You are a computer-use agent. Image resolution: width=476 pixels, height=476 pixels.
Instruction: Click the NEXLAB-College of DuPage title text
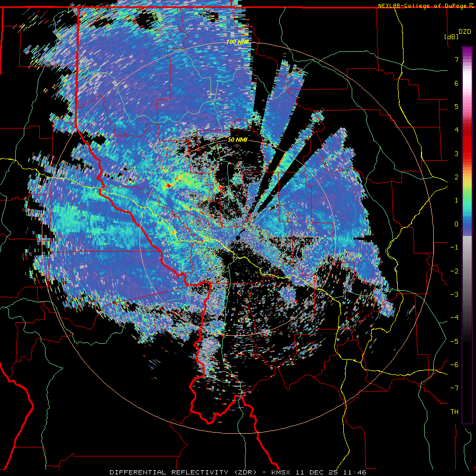(x=423, y=6)
